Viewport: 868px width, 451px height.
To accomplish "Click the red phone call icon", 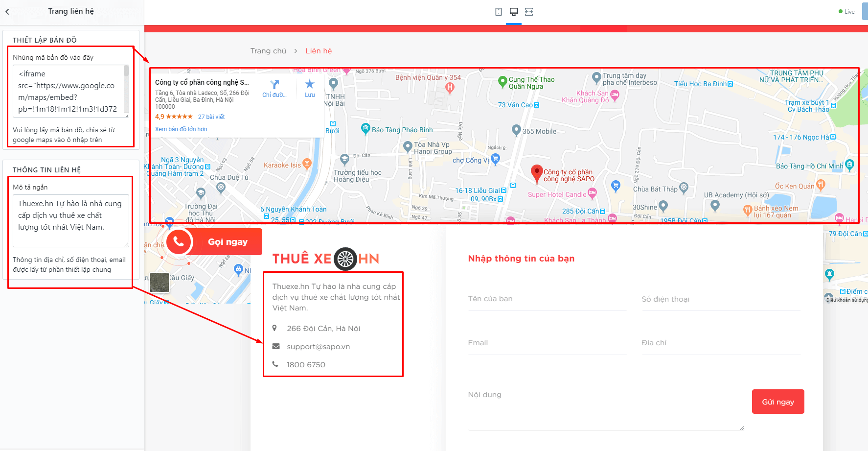I will coord(179,242).
